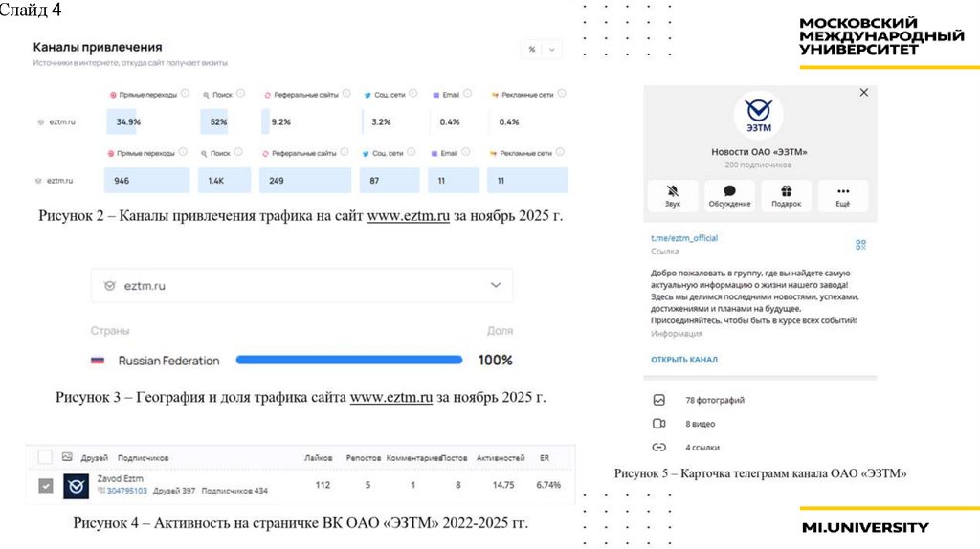Click the 946 direct visits cell
The height and width of the screenshot is (549, 980).
146,181
